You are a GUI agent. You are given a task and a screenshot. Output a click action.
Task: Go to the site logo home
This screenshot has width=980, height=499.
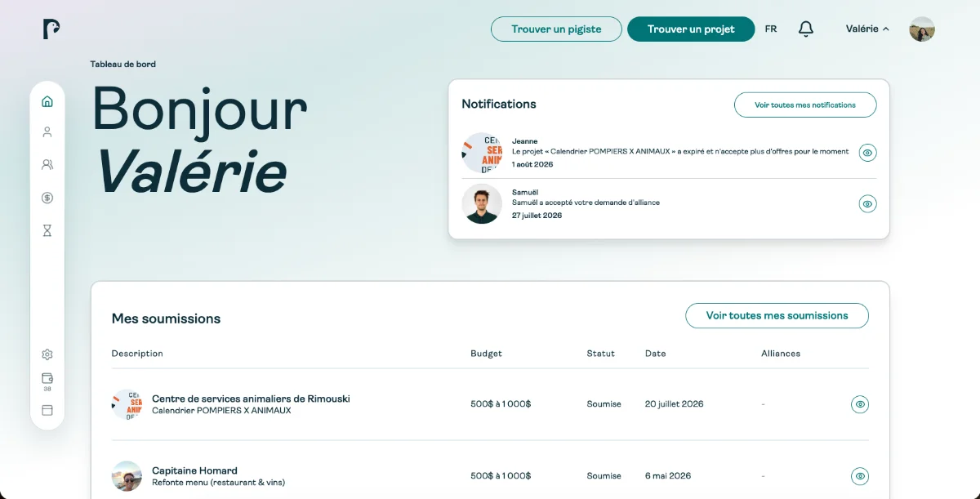coord(51,29)
